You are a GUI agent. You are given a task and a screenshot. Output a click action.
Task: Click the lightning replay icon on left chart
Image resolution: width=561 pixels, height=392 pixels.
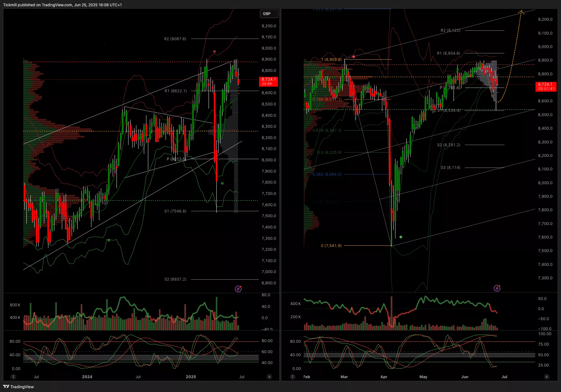(x=238, y=289)
